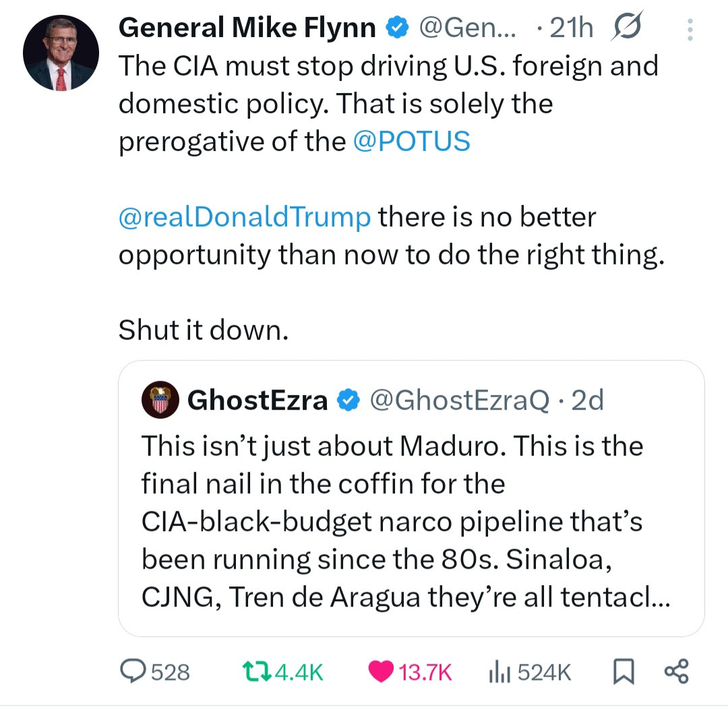Screen dimensions: 728x709
Task: Open the @GhostEzraQ handle
Action: tap(460, 401)
